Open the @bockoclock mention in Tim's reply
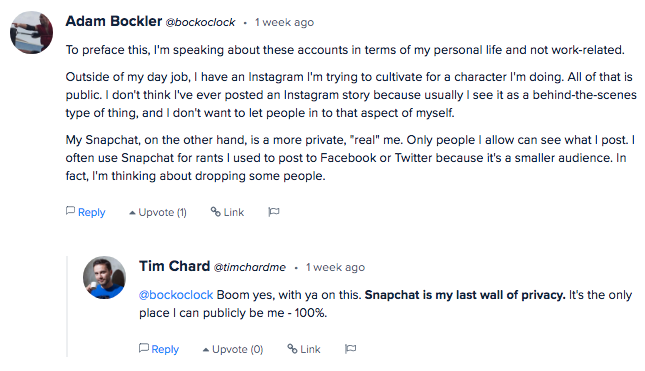The height and width of the screenshot is (371, 645). point(176,295)
